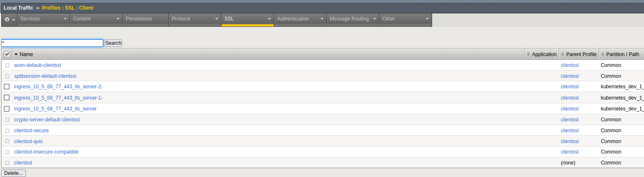Viewport: 644px width, 177px height.
Task: Open the clientssl-secure profile
Action: [31, 131]
